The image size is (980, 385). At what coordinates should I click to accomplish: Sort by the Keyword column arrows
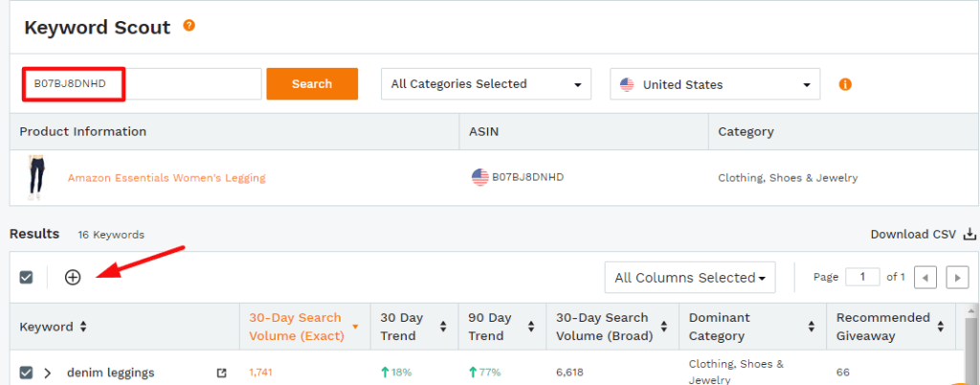click(83, 327)
